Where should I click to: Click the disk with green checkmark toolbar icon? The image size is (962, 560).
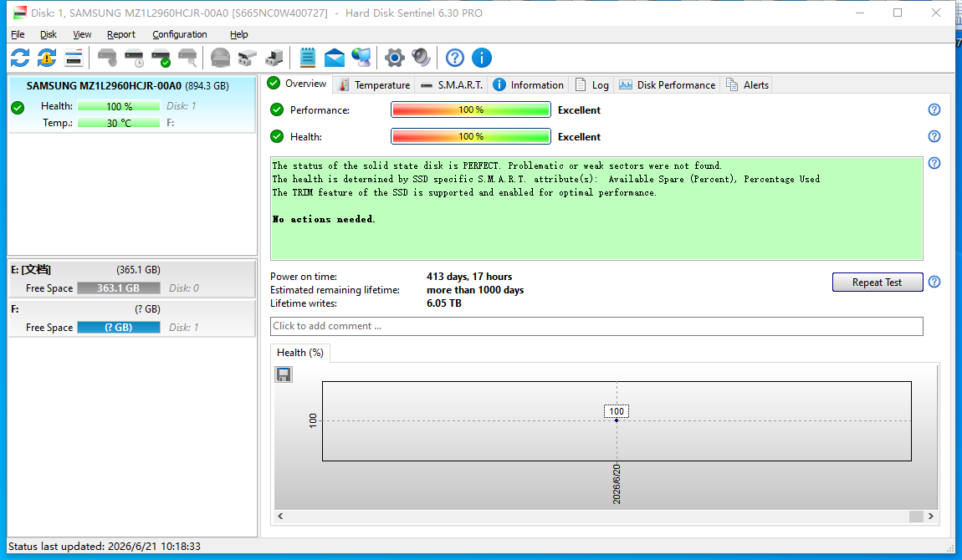point(161,59)
